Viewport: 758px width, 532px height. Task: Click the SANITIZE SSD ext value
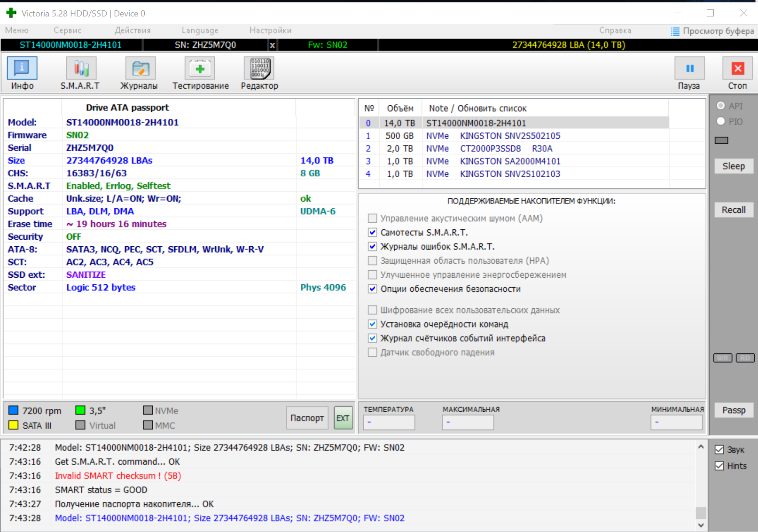86,275
